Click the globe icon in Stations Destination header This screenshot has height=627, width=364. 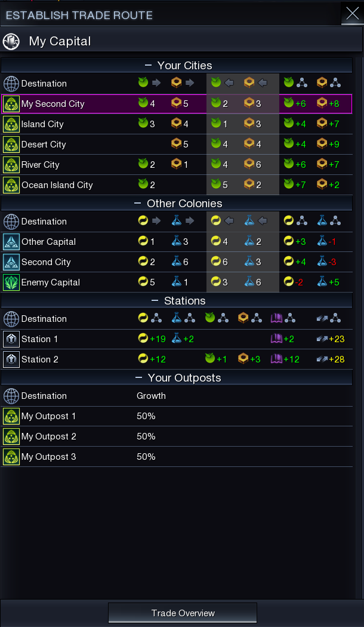(11, 319)
